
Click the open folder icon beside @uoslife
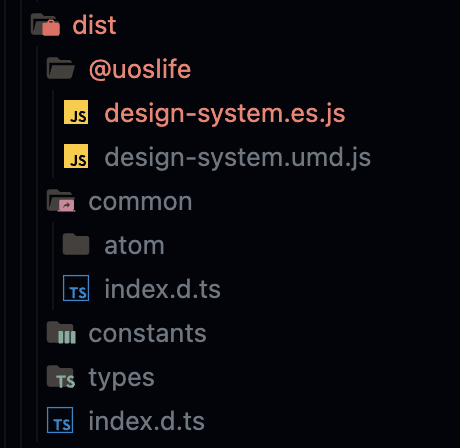pyautogui.click(x=61, y=68)
